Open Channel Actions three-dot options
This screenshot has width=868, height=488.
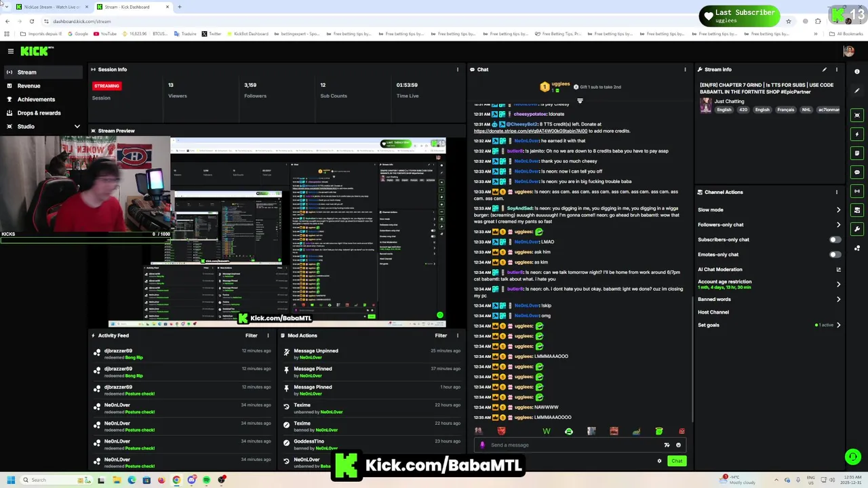coord(836,192)
